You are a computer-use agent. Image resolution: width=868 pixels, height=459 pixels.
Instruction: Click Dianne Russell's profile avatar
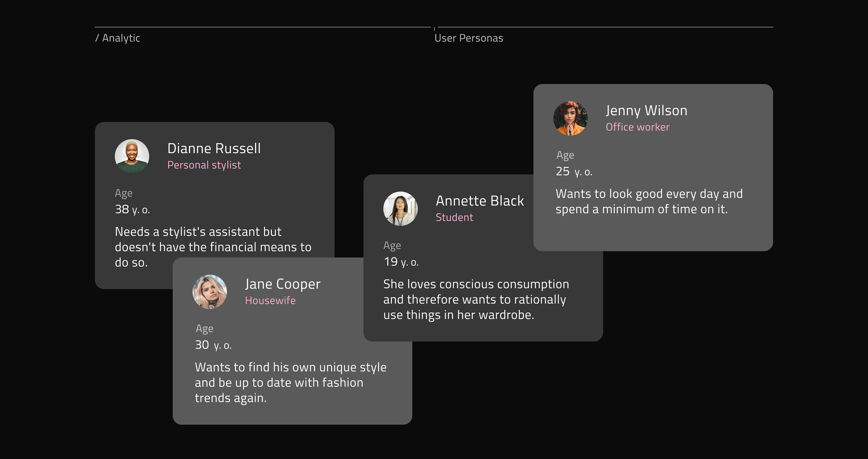[x=132, y=156]
